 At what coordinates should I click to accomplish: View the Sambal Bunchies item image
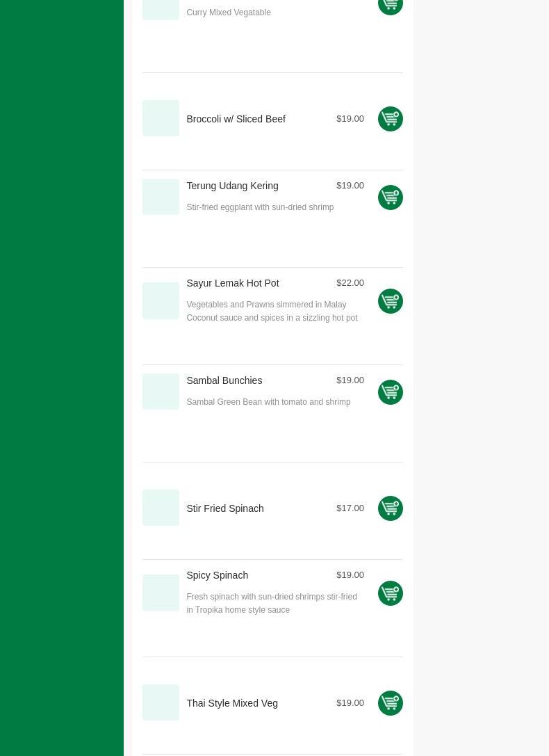pyautogui.click(x=161, y=392)
